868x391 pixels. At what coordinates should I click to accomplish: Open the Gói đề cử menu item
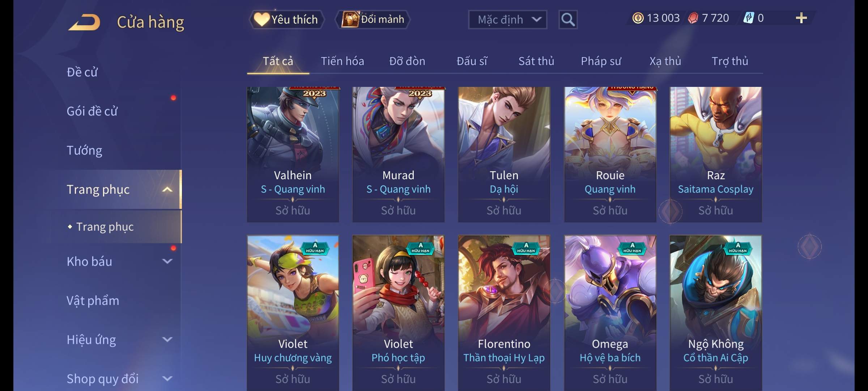click(x=92, y=111)
